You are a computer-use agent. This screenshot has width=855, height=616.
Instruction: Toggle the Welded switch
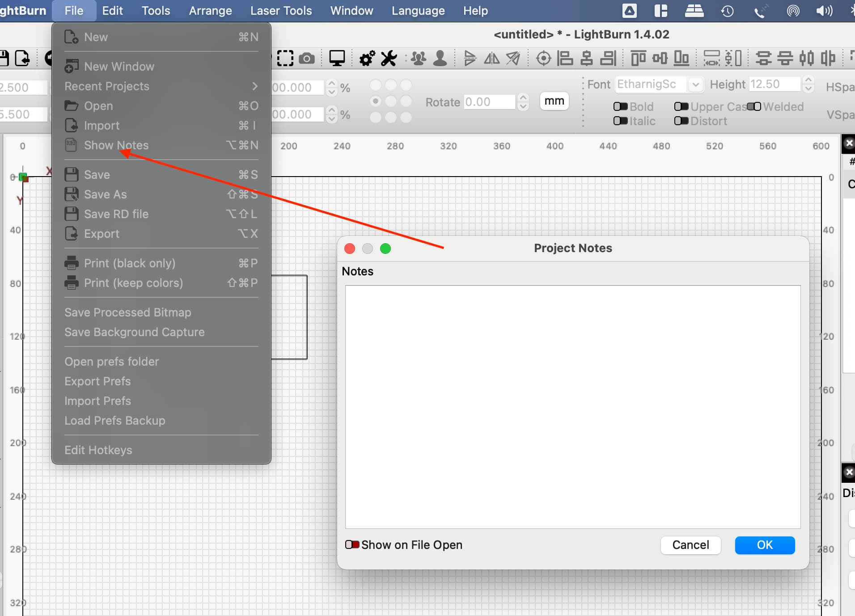point(754,106)
